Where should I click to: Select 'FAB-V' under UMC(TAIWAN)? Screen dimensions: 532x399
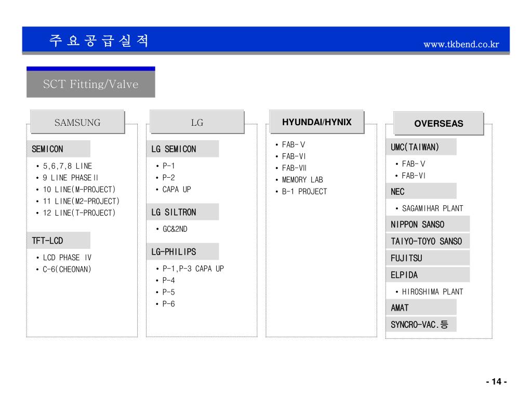[413, 164]
